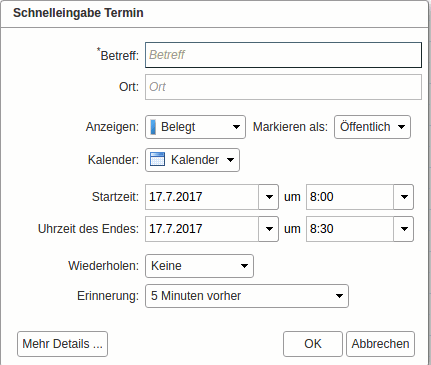
Task: Click the 8:30 end time field
Action: click(x=350, y=229)
